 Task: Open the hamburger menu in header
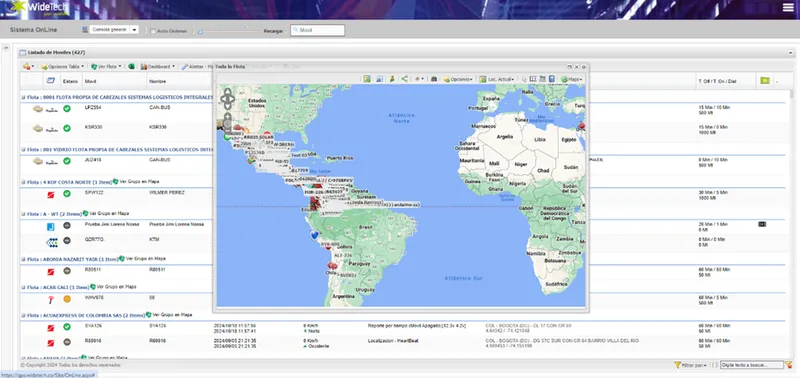coord(788,7)
